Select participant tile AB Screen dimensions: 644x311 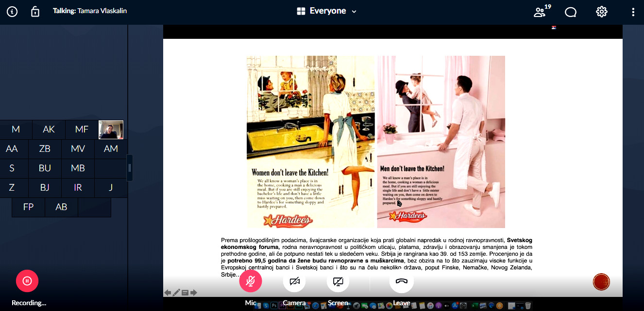coord(61,207)
